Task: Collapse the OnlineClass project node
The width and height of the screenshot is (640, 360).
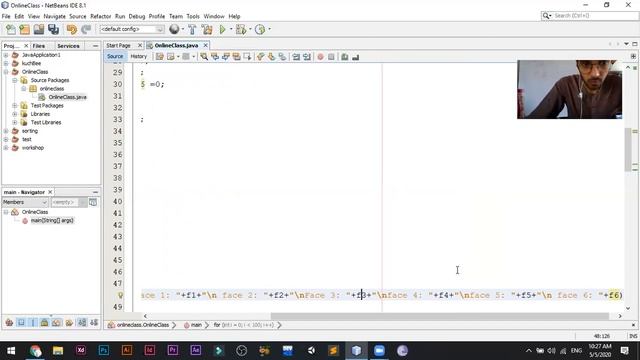Action: pyautogui.click(x=6, y=72)
